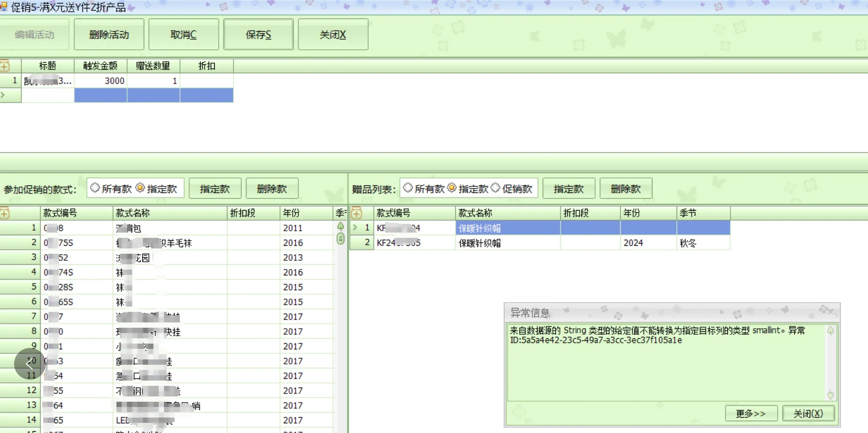Click the plus icon in top activity grid header
This screenshot has height=433, width=868.
coord(5,67)
